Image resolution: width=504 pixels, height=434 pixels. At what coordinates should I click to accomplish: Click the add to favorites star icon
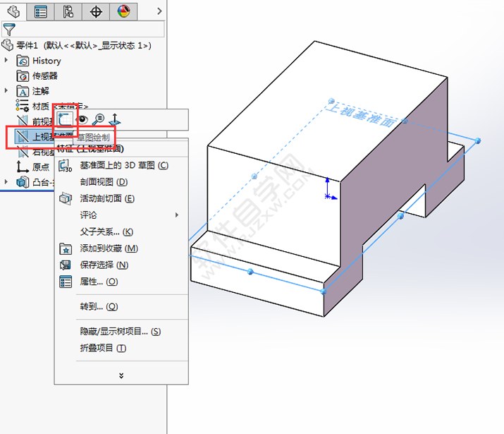[66, 248]
